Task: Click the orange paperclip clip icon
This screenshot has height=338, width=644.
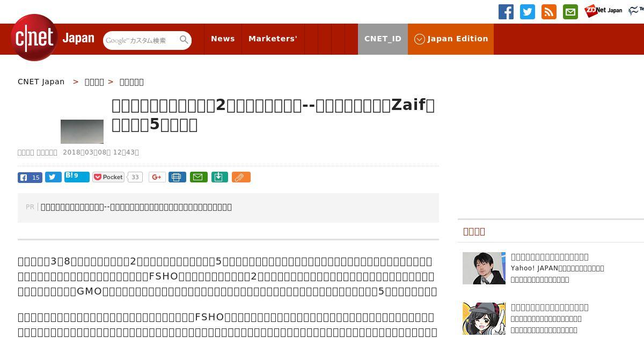Action: point(241,177)
